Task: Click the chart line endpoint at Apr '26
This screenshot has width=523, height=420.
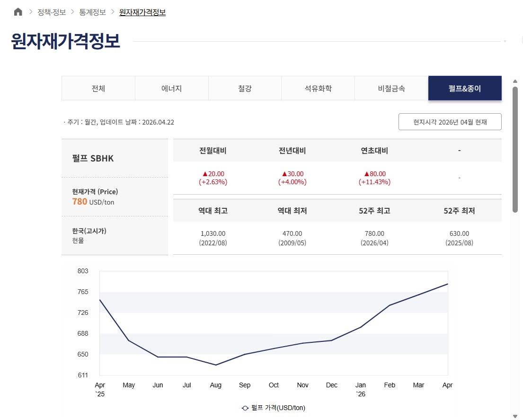Action: tap(447, 284)
